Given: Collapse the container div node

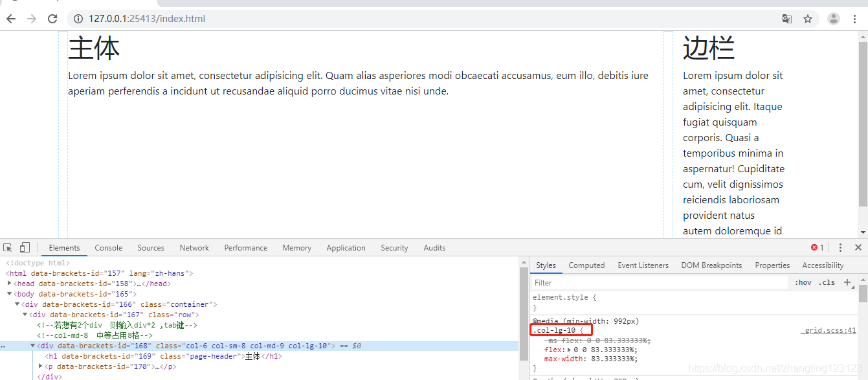Looking at the screenshot, I should click(x=17, y=304).
